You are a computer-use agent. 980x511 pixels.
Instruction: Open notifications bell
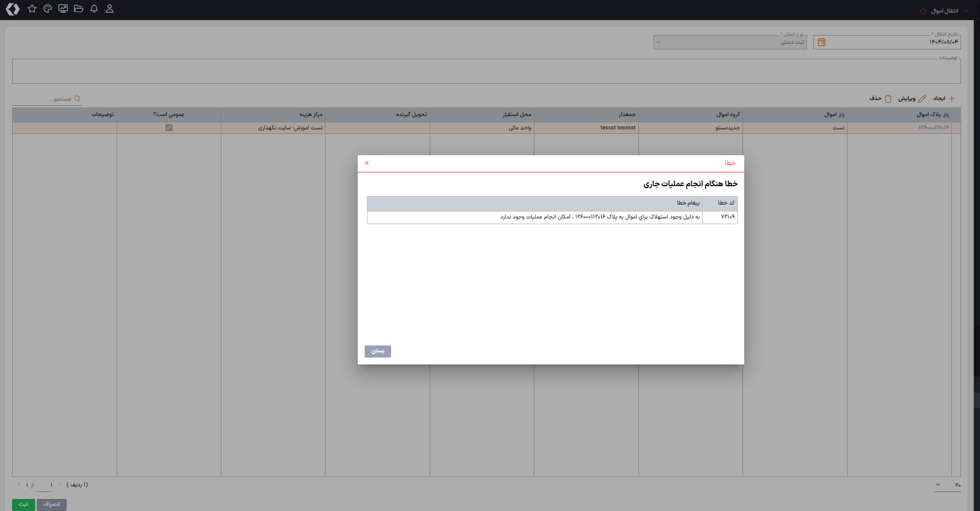coord(94,9)
